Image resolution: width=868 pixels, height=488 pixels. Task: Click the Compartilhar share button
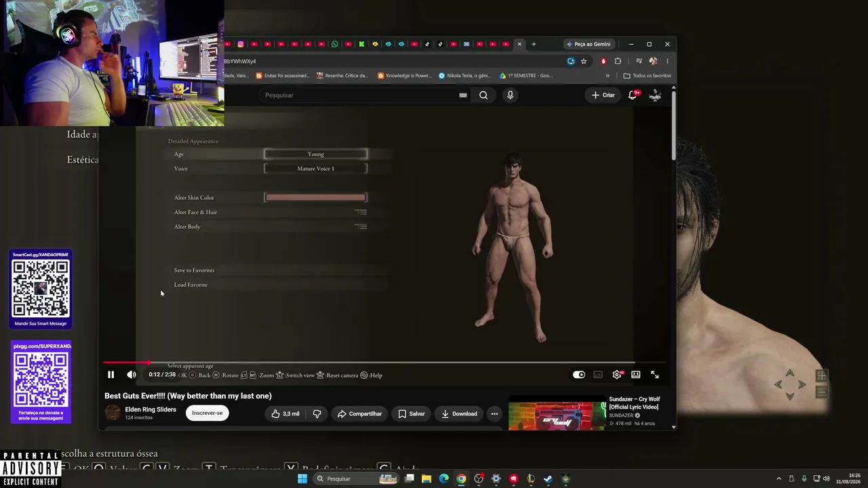[359, 413]
